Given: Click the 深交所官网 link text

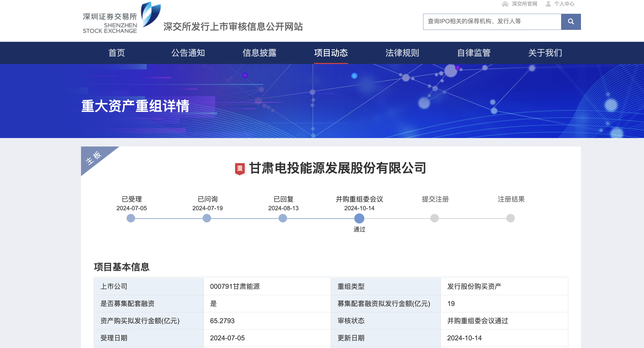Looking at the screenshot, I should [x=524, y=4].
